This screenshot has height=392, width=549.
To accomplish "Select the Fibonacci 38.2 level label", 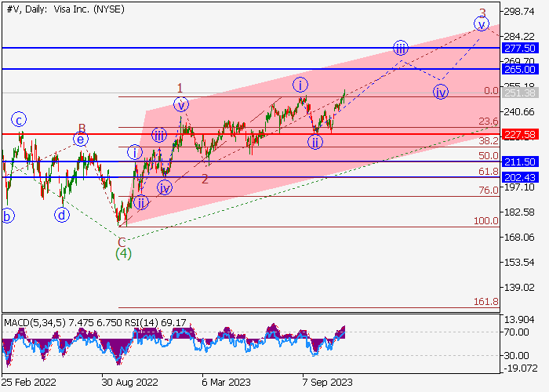I will (489, 140).
